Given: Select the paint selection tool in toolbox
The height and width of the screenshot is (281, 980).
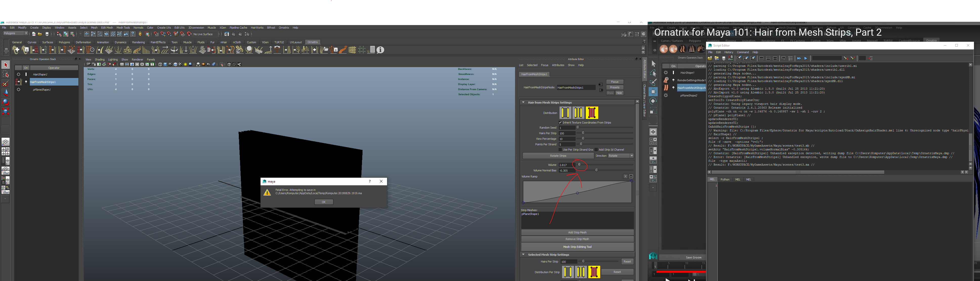Looking at the screenshot, I should 6,83.
